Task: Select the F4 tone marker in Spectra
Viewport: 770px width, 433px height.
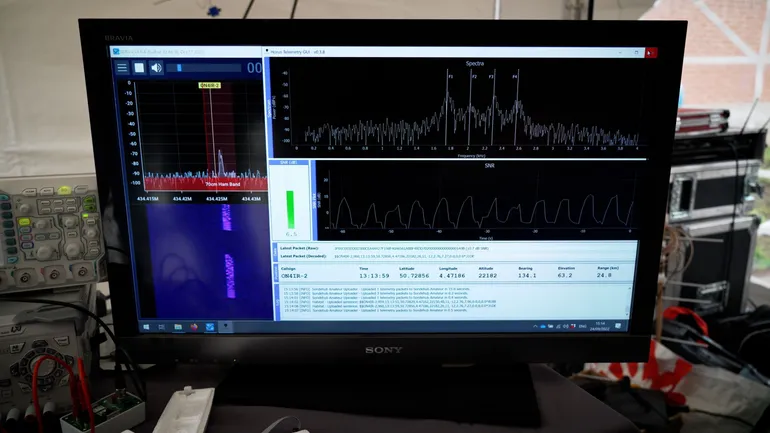Action: click(516, 76)
